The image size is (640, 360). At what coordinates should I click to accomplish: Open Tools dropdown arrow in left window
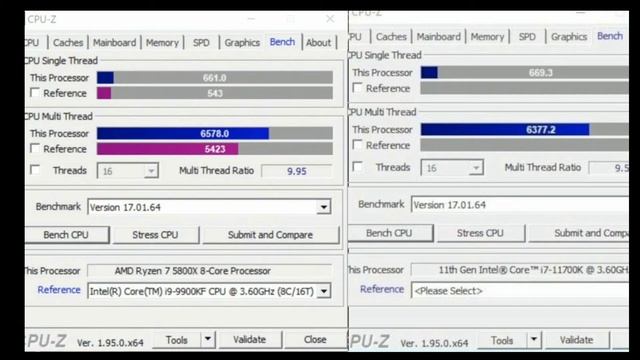(208, 339)
